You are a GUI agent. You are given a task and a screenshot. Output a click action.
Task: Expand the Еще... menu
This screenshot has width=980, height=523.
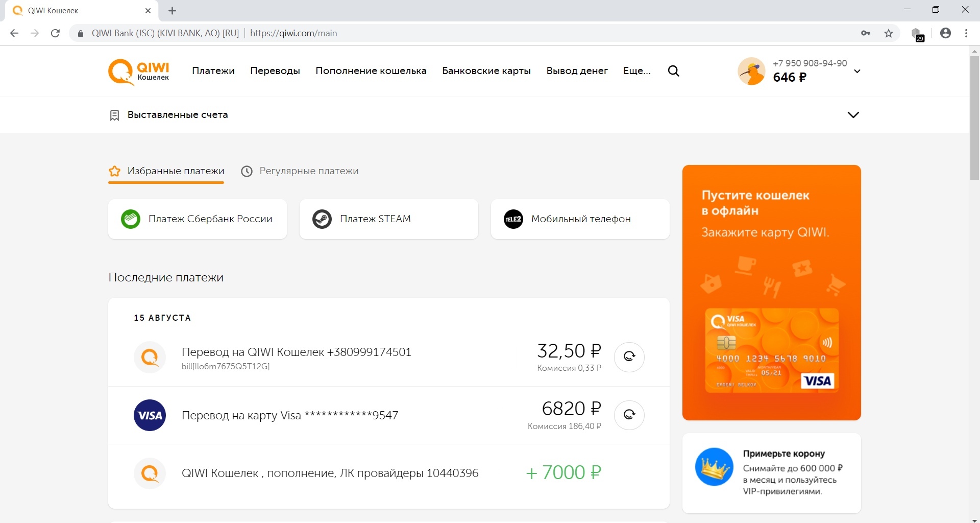coord(637,71)
